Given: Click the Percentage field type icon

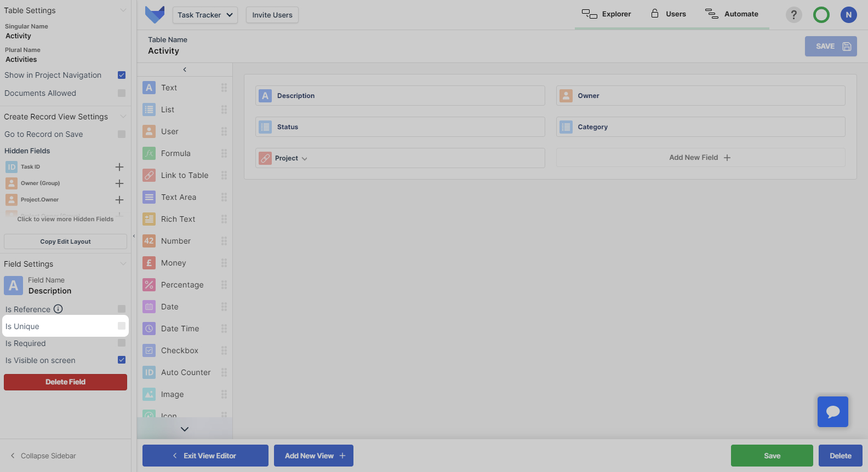Looking at the screenshot, I should click(x=149, y=285).
